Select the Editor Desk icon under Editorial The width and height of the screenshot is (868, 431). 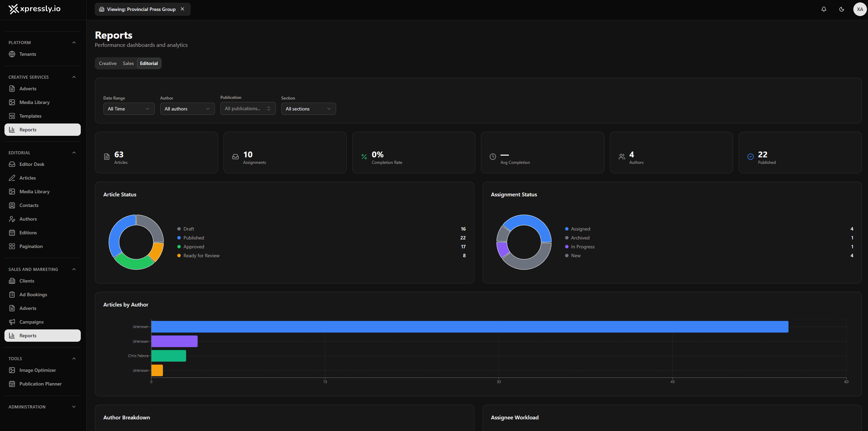pos(12,164)
